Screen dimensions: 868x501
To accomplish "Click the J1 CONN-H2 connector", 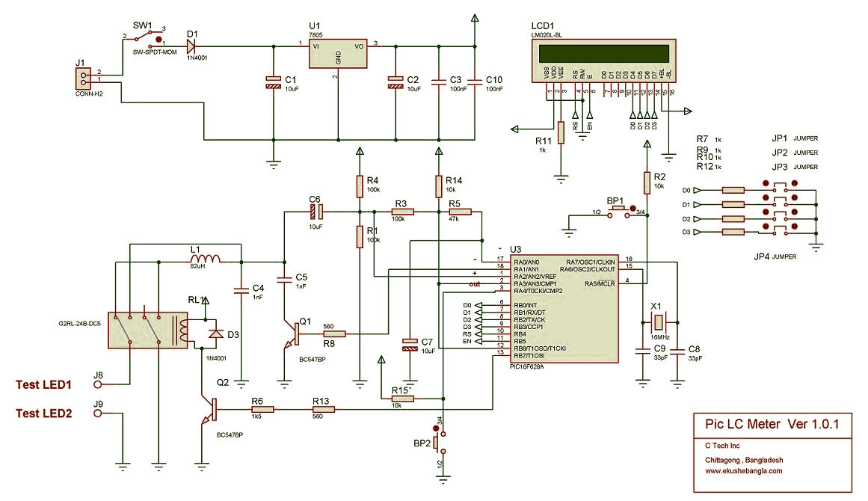I will 83,79.
